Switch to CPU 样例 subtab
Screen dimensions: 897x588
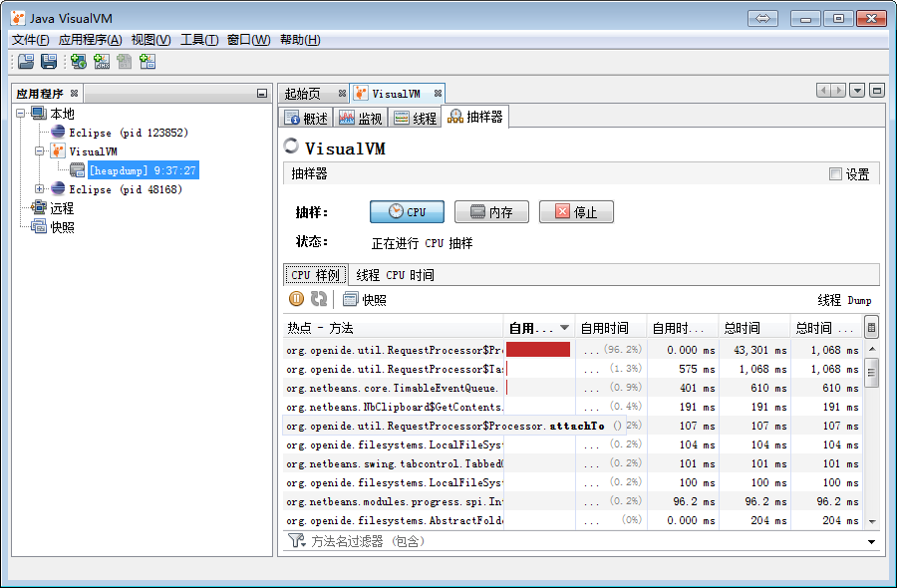(315, 275)
